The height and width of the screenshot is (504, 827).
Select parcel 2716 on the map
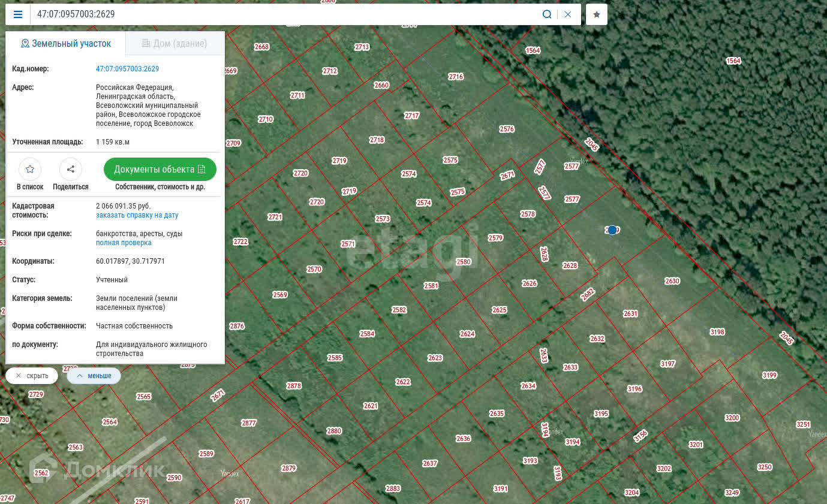click(456, 77)
